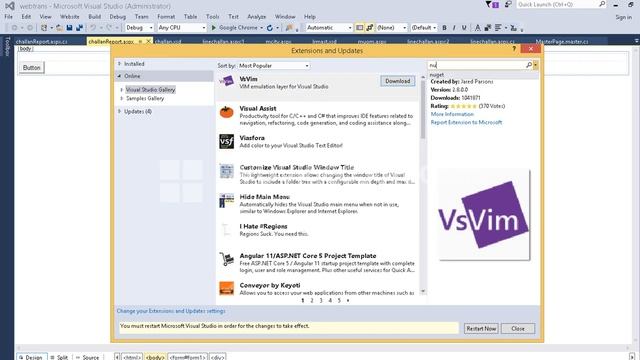Expand the Installed category
Image resolution: width=640 pixels, height=360 pixels.
point(120,64)
